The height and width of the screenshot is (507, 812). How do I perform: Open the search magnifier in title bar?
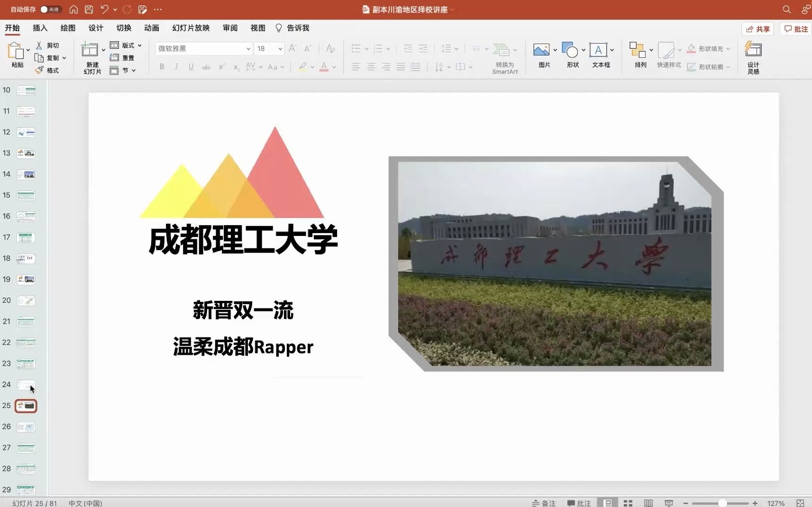click(x=786, y=9)
